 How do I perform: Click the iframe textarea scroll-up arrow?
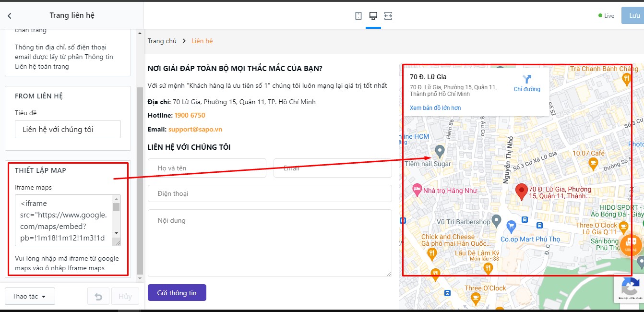coord(116,198)
